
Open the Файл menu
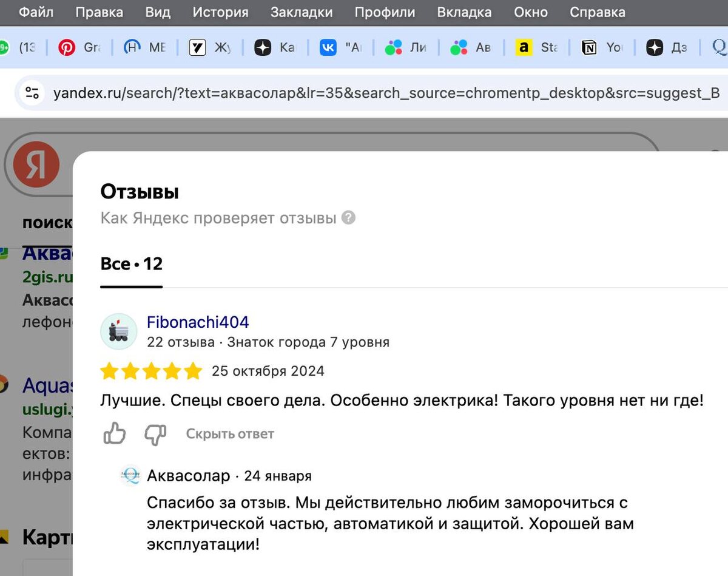[x=36, y=12]
